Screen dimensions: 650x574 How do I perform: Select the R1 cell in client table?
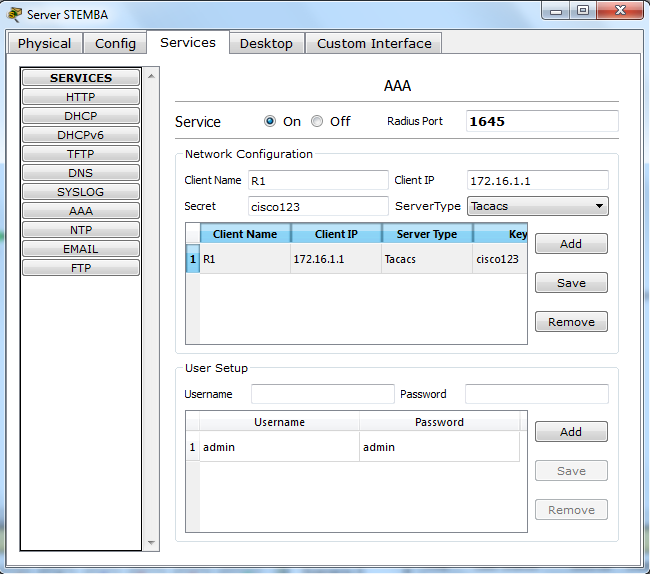(245, 259)
